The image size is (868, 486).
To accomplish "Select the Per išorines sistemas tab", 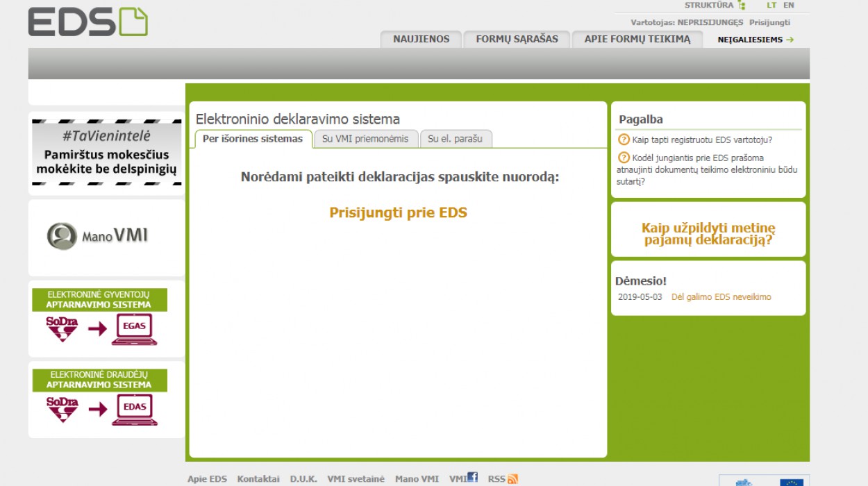I will click(253, 139).
